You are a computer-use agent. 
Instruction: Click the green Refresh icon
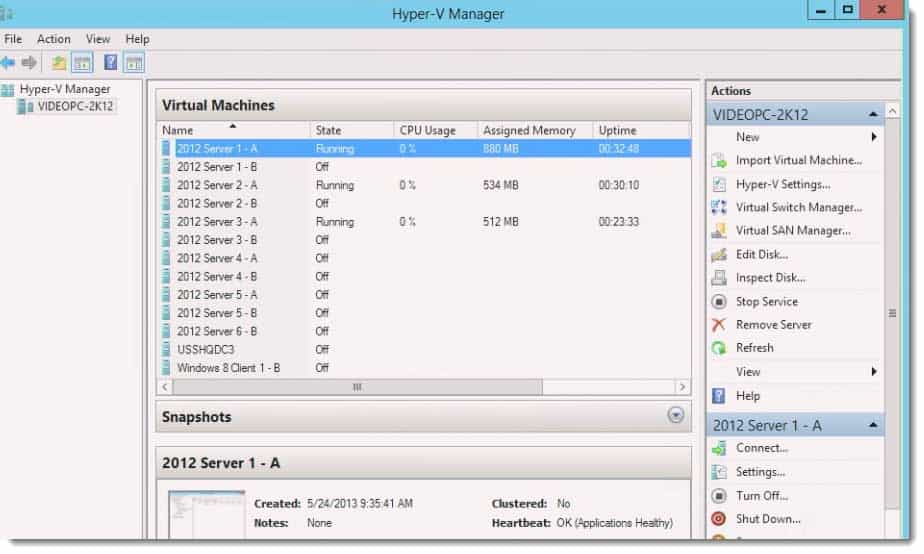click(719, 348)
